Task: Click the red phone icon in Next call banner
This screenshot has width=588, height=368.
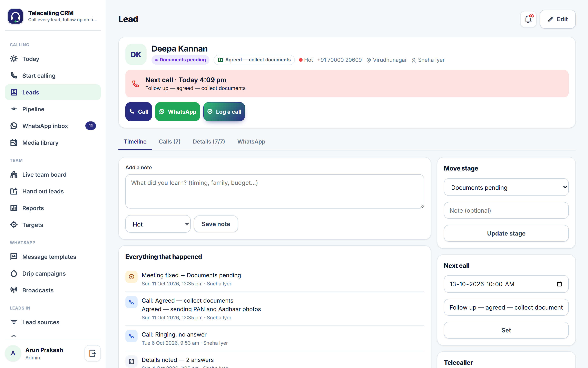Action: (136, 84)
